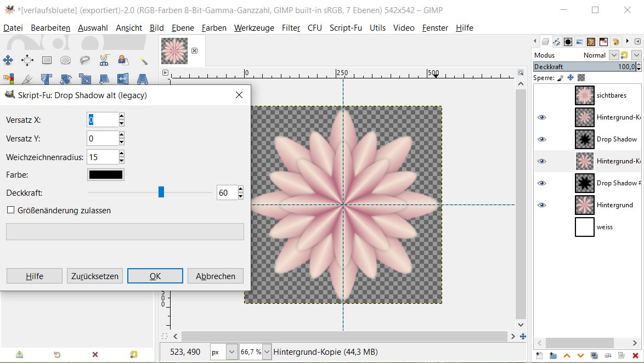This screenshot has width=644, height=363.
Task: Click the Weichzeichnenradius input field
Action: point(102,157)
